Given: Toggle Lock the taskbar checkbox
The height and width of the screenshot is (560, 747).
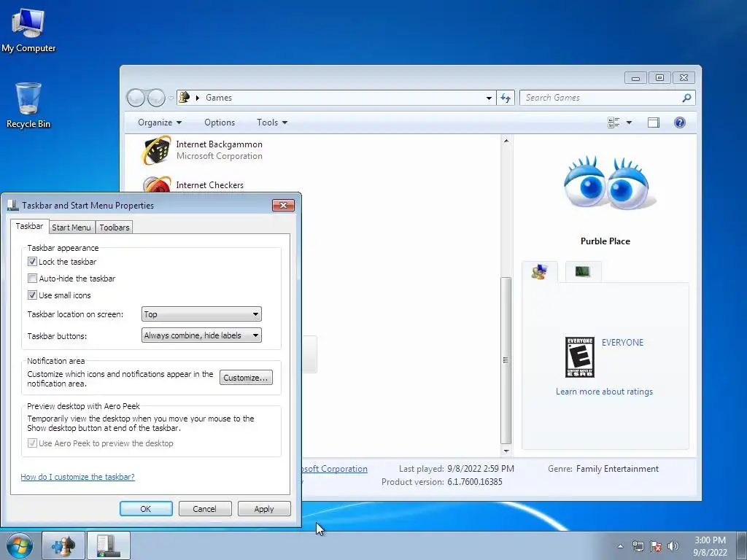Looking at the screenshot, I should tap(32, 262).
